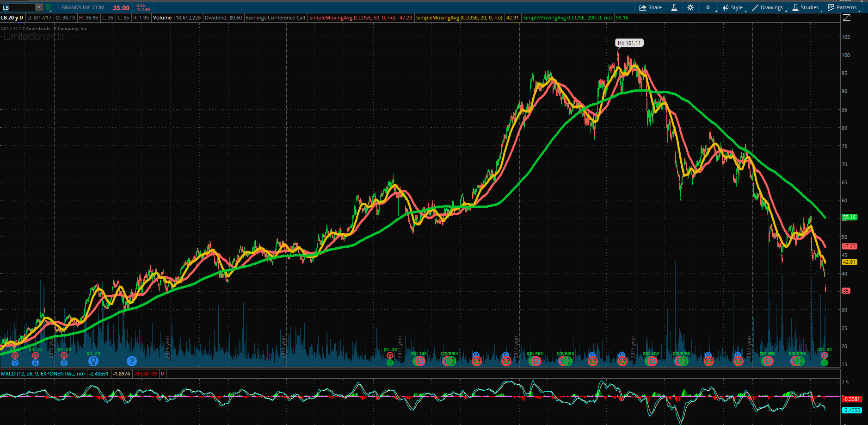
Task: Click the red phone icon under $0.28
Action: (64, 355)
